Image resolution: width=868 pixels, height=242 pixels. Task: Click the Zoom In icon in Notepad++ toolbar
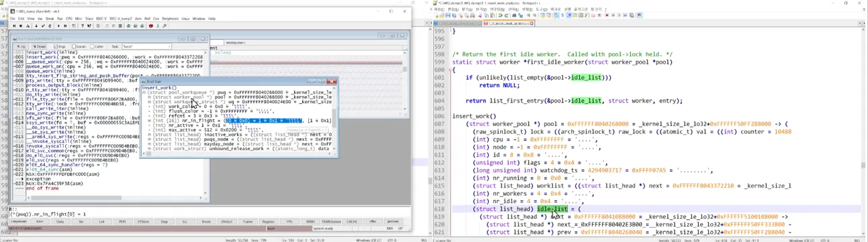(x=528, y=15)
